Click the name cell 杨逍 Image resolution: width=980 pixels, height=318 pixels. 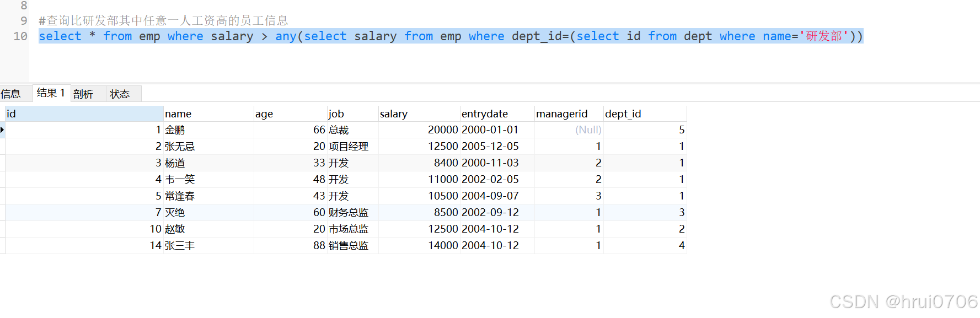click(x=208, y=163)
